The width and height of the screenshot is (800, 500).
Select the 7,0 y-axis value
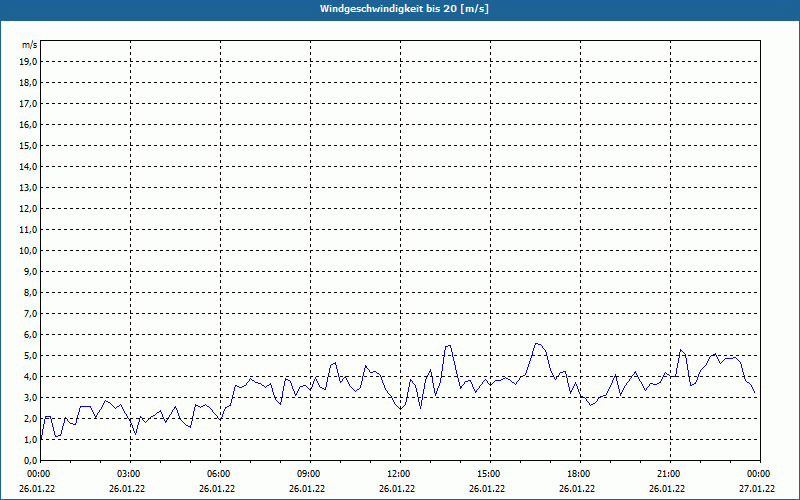(30, 314)
